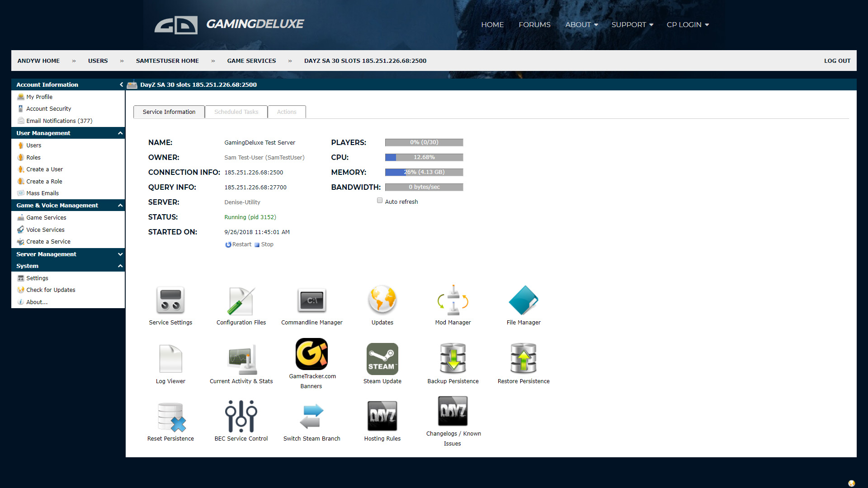The height and width of the screenshot is (488, 868).
Task: Expand the Server Management section
Action: 120,254
